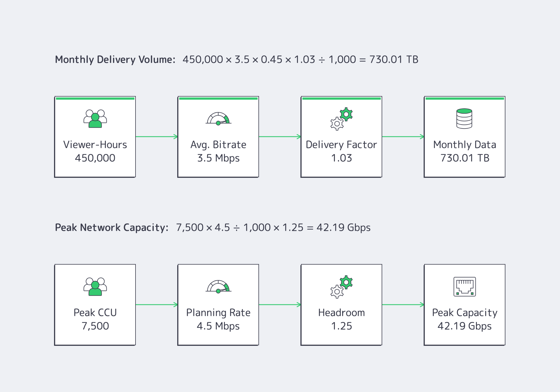The image size is (560, 392).
Task: Click the Headroom gears icon
Action: [342, 287]
